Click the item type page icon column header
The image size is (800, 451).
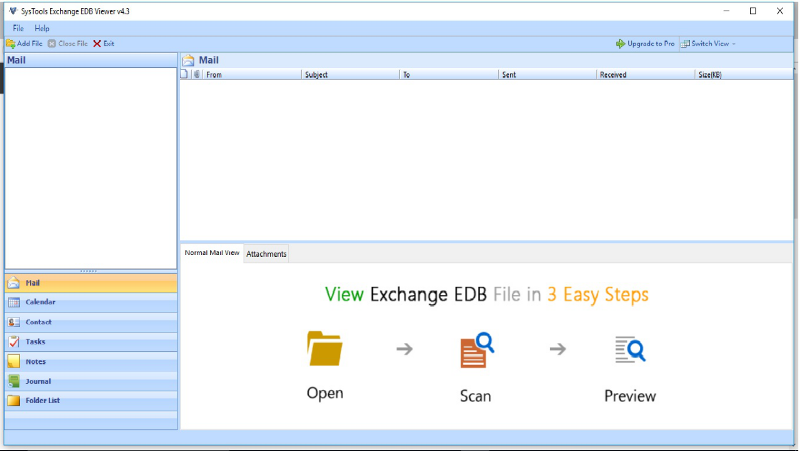[x=185, y=74]
